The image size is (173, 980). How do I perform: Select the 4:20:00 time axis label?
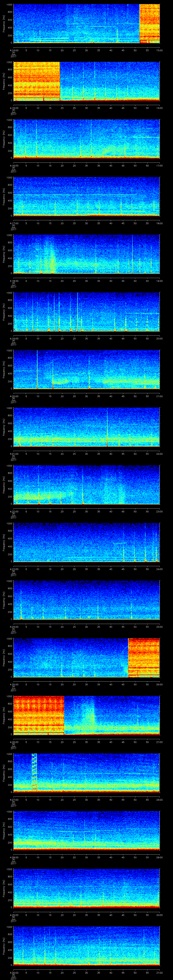tap(13, 396)
